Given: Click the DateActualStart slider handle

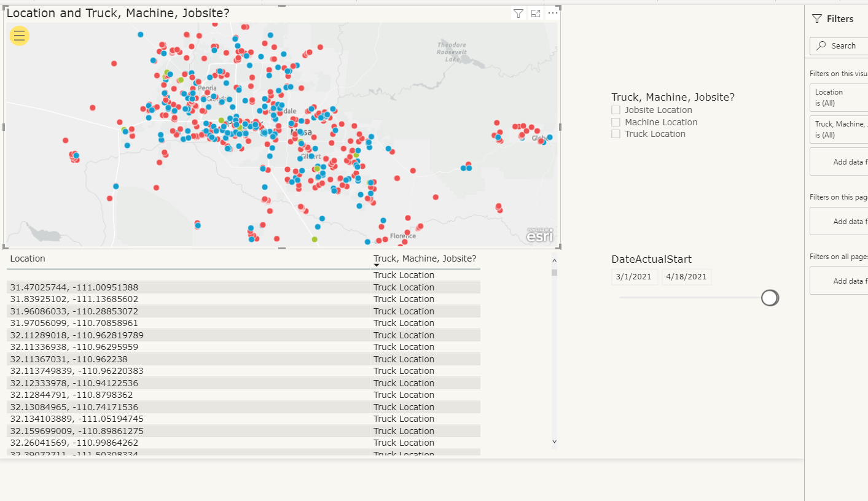Looking at the screenshot, I should point(770,298).
